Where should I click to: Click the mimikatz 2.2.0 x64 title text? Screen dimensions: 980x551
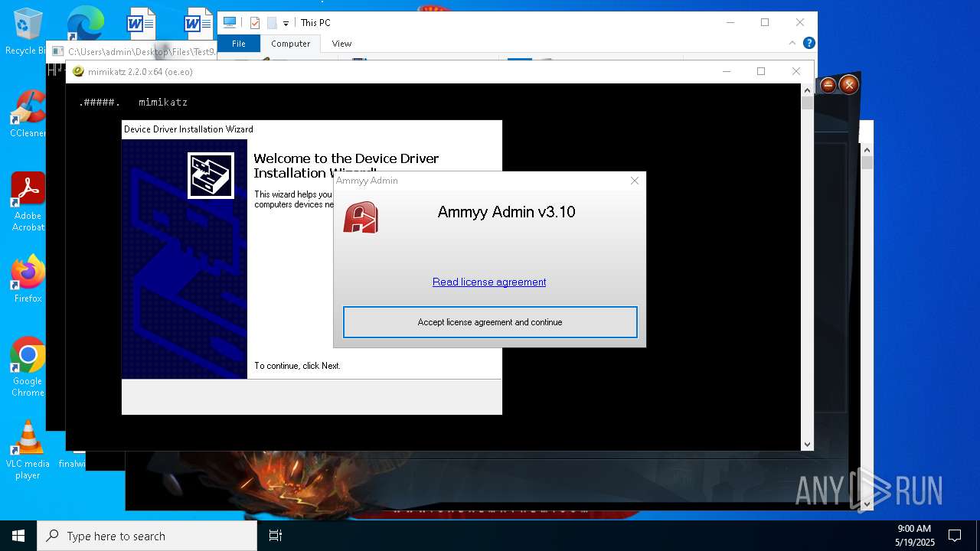click(140, 72)
